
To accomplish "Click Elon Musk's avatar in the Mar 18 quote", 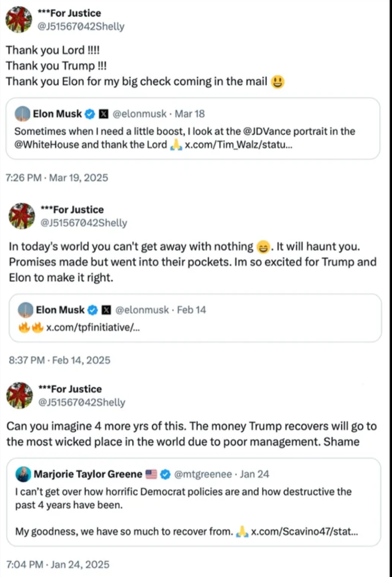I will [23, 114].
